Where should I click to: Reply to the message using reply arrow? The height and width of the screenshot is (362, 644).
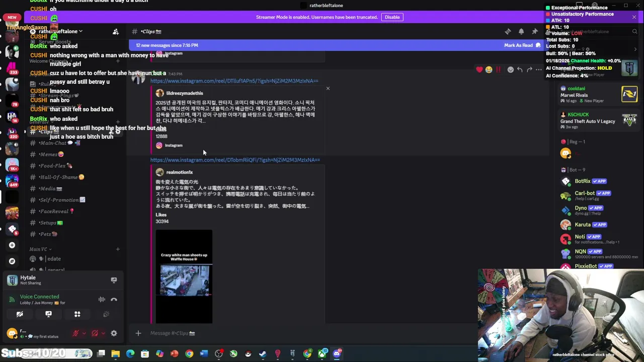point(520,69)
